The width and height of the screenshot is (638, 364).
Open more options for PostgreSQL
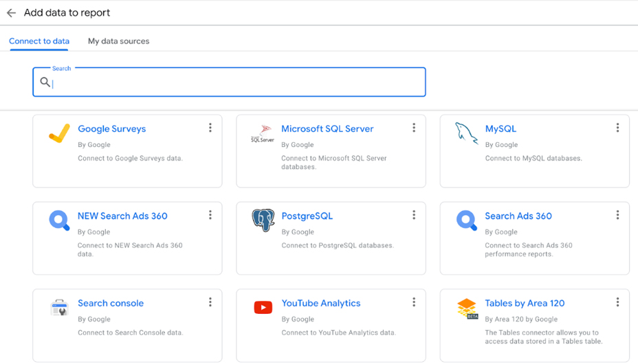point(414,215)
